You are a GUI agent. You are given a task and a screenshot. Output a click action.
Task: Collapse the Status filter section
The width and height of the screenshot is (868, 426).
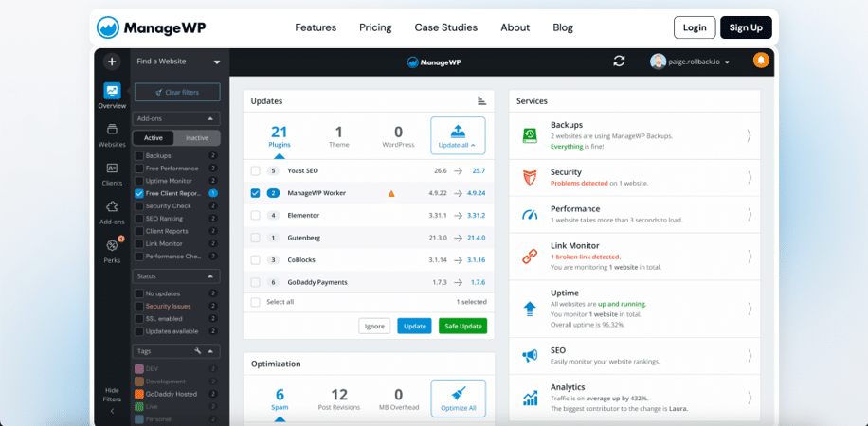coord(210,276)
